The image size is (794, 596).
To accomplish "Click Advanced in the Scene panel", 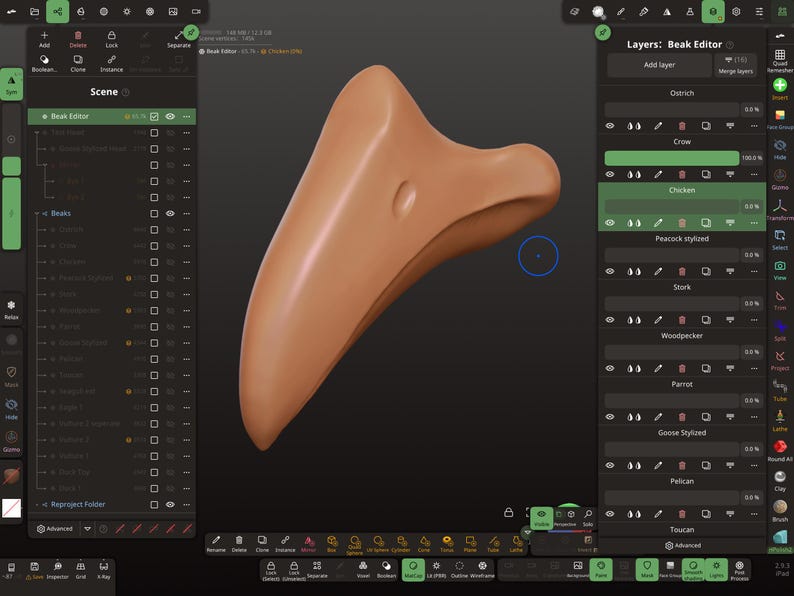I will pyautogui.click(x=55, y=529).
